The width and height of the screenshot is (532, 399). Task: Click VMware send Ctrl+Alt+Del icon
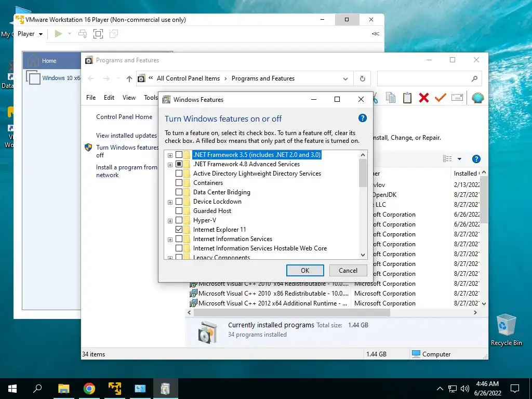click(x=83, y=34)
